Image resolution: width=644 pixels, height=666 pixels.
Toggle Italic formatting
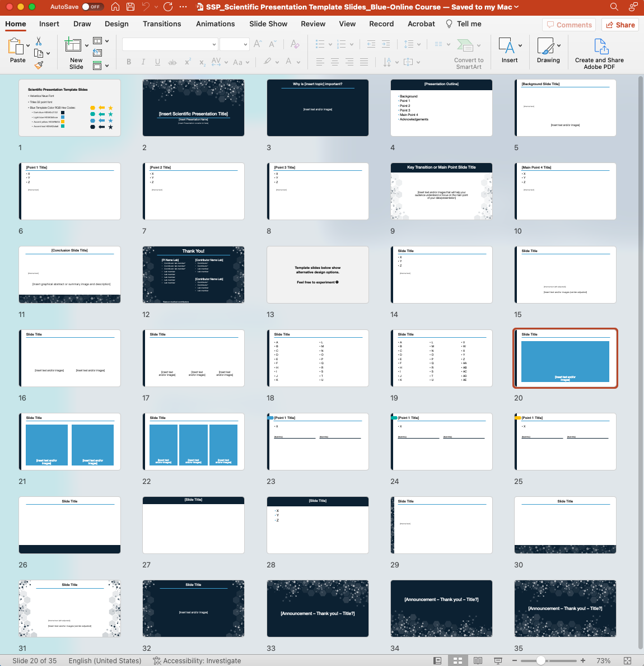pos(143,62)
